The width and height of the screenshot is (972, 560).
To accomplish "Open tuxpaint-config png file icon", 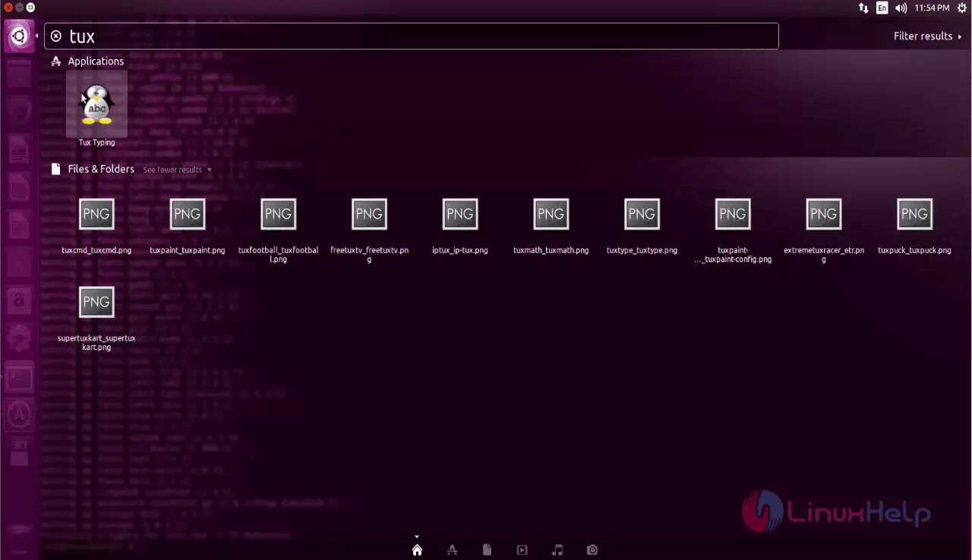I will 733,214.
